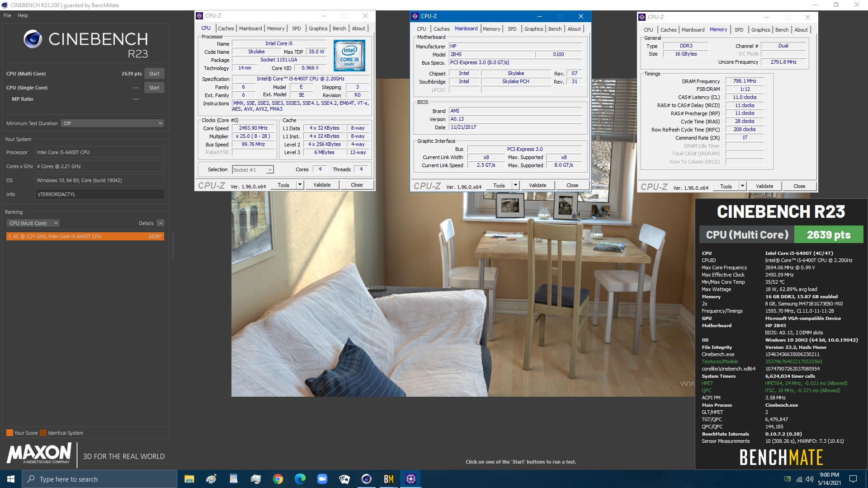
Task: Open the notification center icon
Action: click(x=853, y=479)
